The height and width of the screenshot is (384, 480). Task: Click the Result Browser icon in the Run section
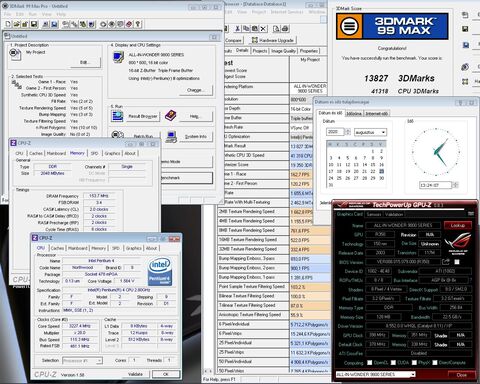point(117,116)
